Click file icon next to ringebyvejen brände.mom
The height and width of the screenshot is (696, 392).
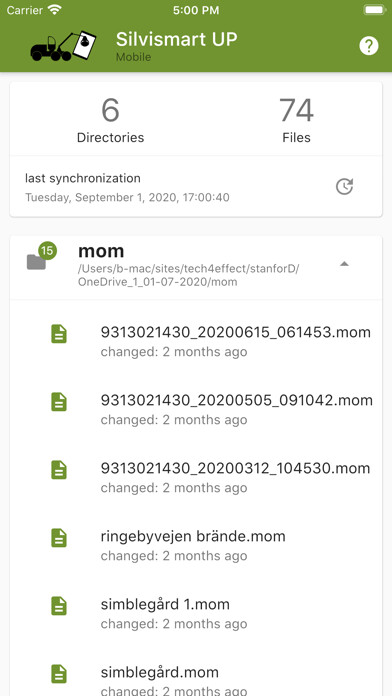pos(59,538)
